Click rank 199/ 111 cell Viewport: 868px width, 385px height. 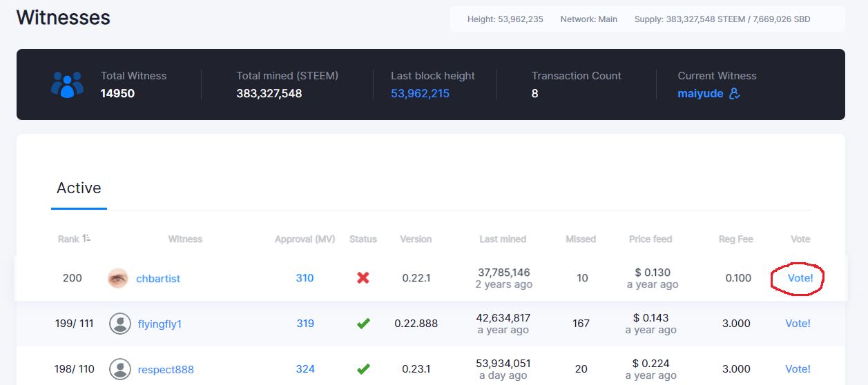74,324
